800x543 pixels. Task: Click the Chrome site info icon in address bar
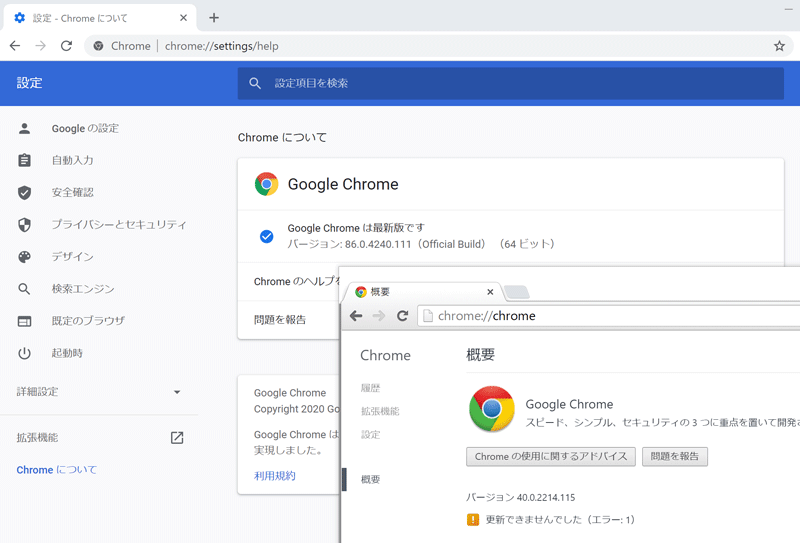click(x=98, y=46)
